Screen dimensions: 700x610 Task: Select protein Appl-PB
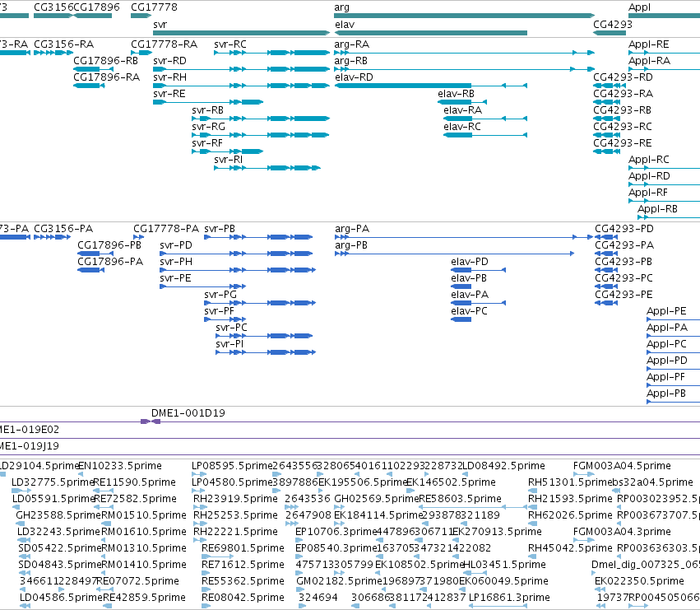[x=673, y=402]
